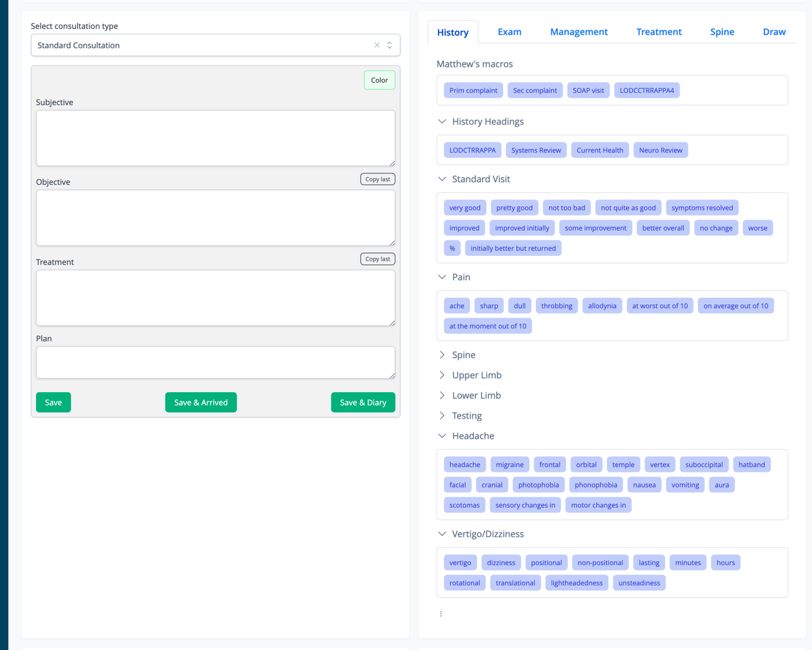Click Copy last above the Treatment field
Viewport: 812px width, 650px height.
[x=378, y=259]
